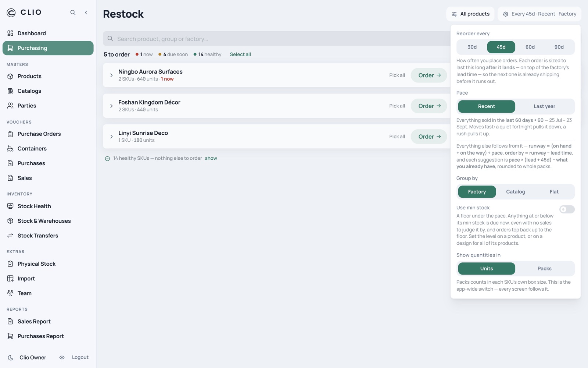Image resolution: width=588 pixels, height=368 pixels.
Task: Switch pace to Last year
Action: (544, 106)
